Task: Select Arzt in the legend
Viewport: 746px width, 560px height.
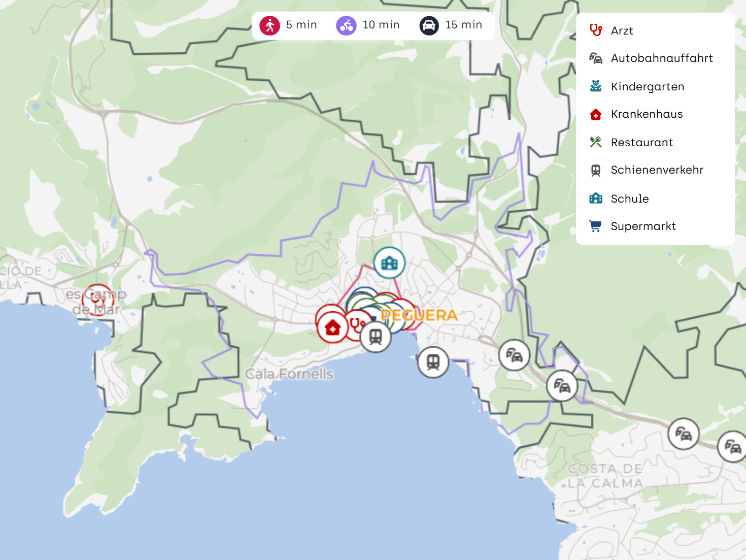Action: [622, 31]
